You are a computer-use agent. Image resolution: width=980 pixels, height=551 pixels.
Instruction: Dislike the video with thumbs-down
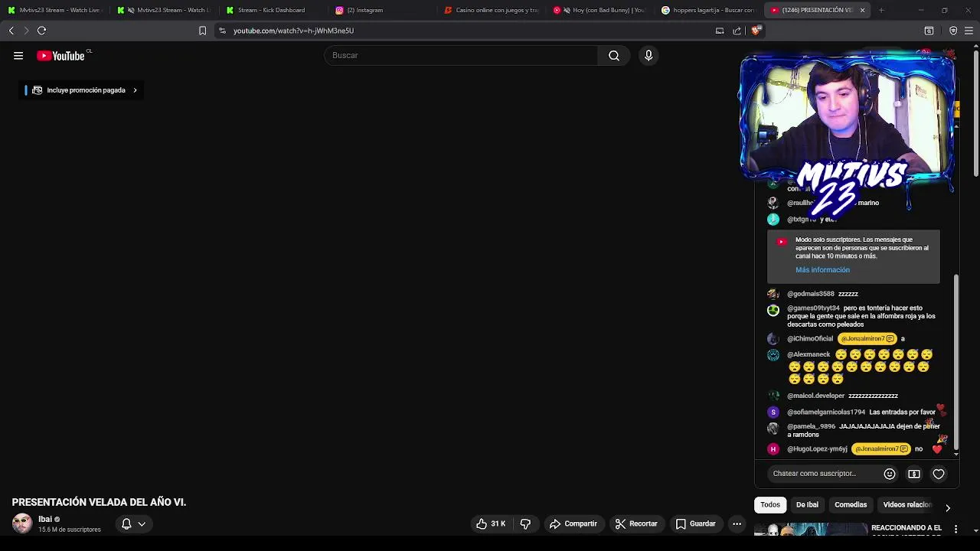pyautogui.click(x=525, y=523)
